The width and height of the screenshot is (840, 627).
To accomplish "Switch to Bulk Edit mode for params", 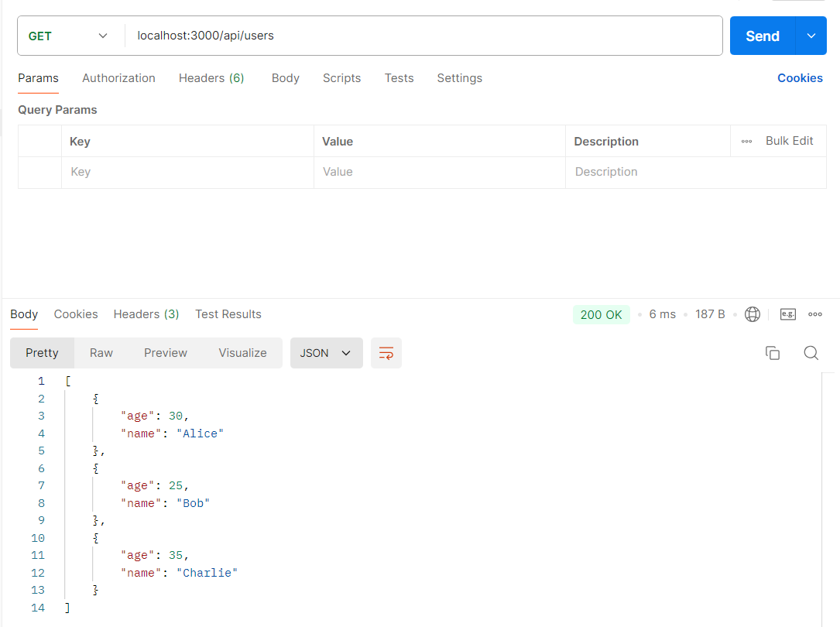I will [x=789, y=141].
